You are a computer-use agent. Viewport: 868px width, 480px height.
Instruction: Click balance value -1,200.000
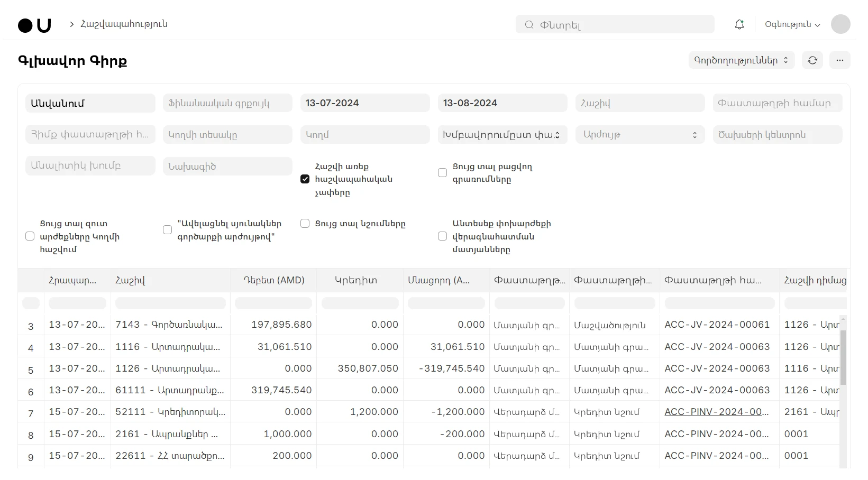(446, 412)
